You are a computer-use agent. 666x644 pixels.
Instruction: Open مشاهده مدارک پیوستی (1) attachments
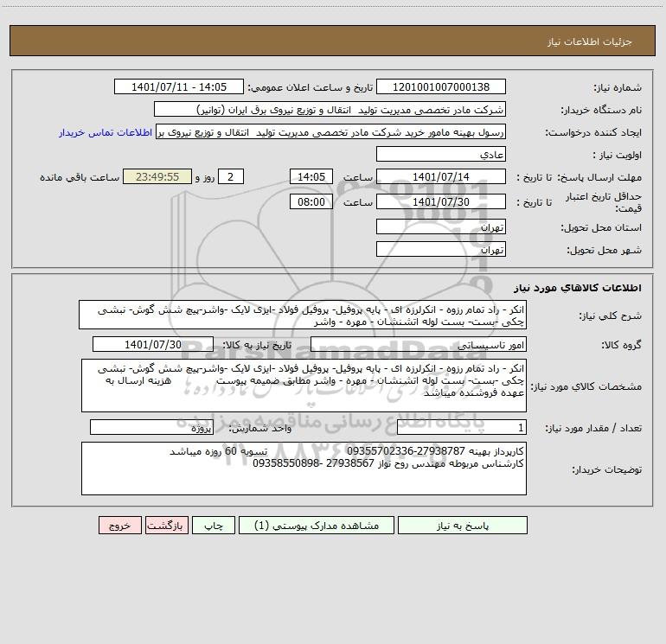[317, 526]
